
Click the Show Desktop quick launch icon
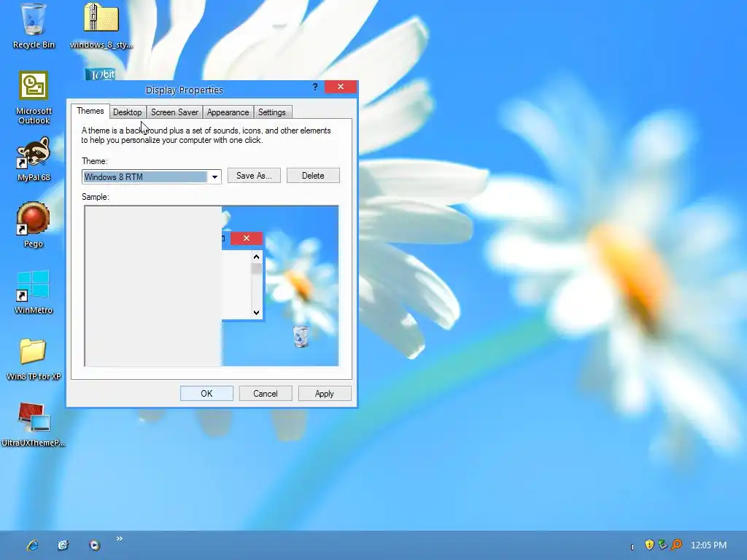click(63, 545)
